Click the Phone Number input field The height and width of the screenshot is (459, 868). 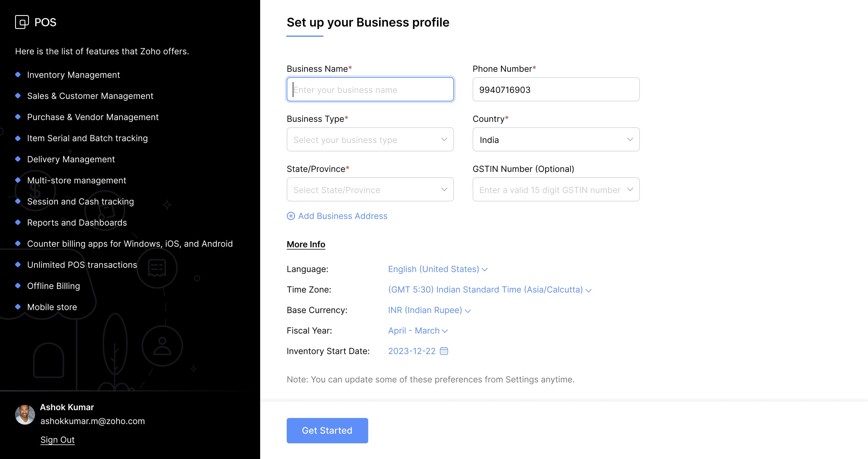(556, 90)
